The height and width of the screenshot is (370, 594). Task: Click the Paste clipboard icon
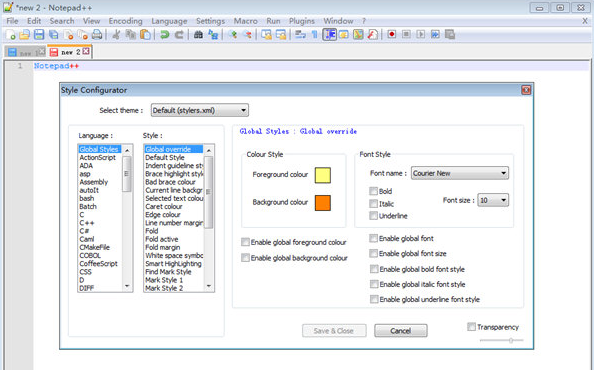[x=145, y=35]
